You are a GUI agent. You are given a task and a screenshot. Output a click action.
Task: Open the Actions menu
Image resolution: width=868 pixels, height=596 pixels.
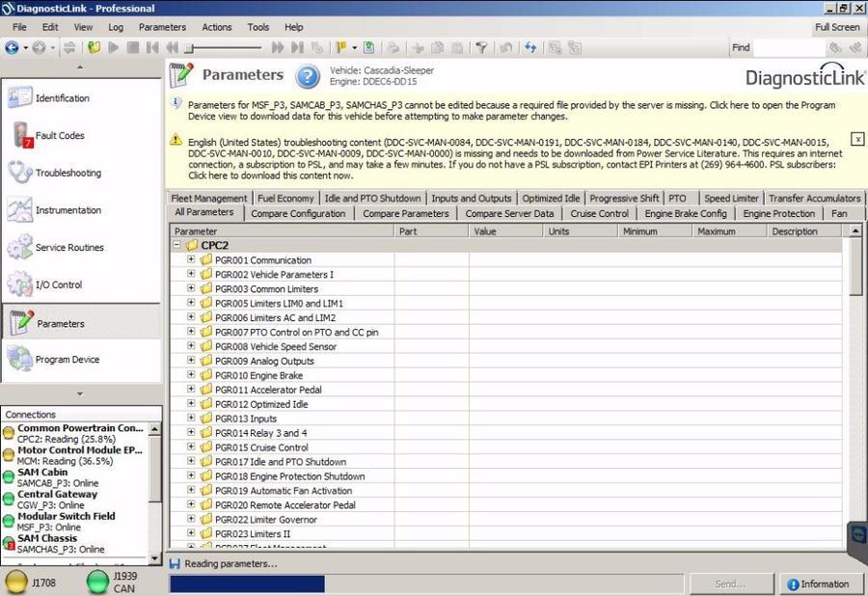[216, 27]
